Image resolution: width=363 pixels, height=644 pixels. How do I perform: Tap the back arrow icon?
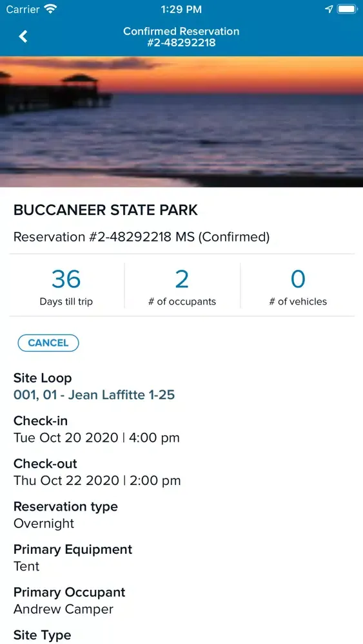[23, 37]
